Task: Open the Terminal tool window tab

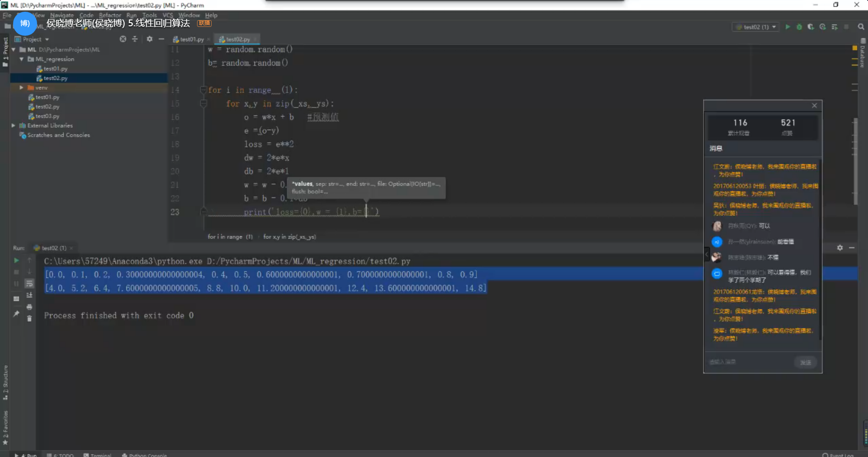Action: point(97,455)
